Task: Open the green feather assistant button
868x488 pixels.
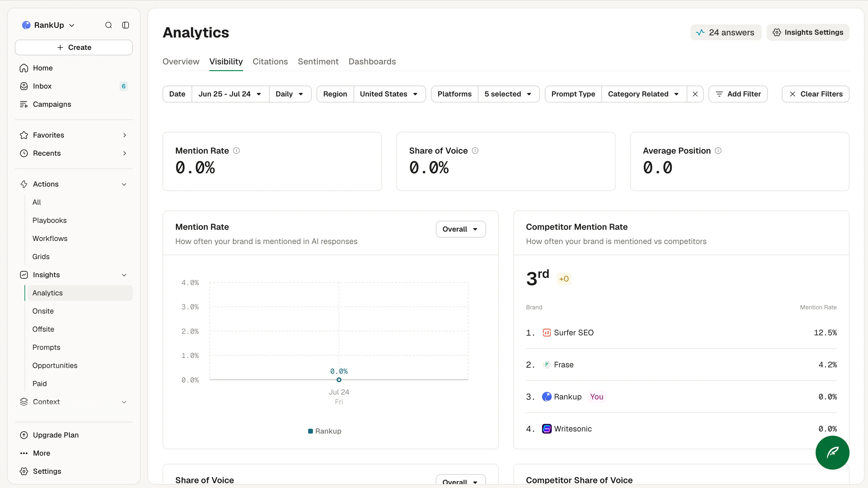Action: point(832,453)
